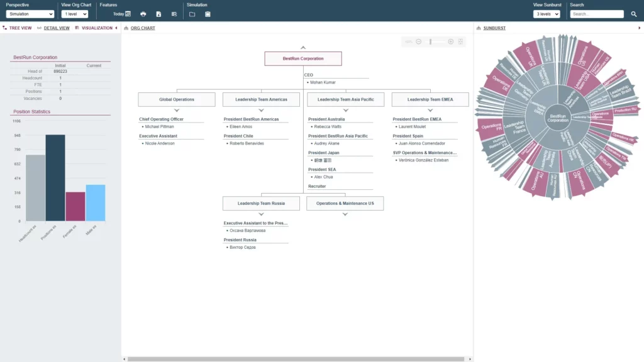
Task: Expand Leadership Team Americas chevron
Action: [261, 111]
